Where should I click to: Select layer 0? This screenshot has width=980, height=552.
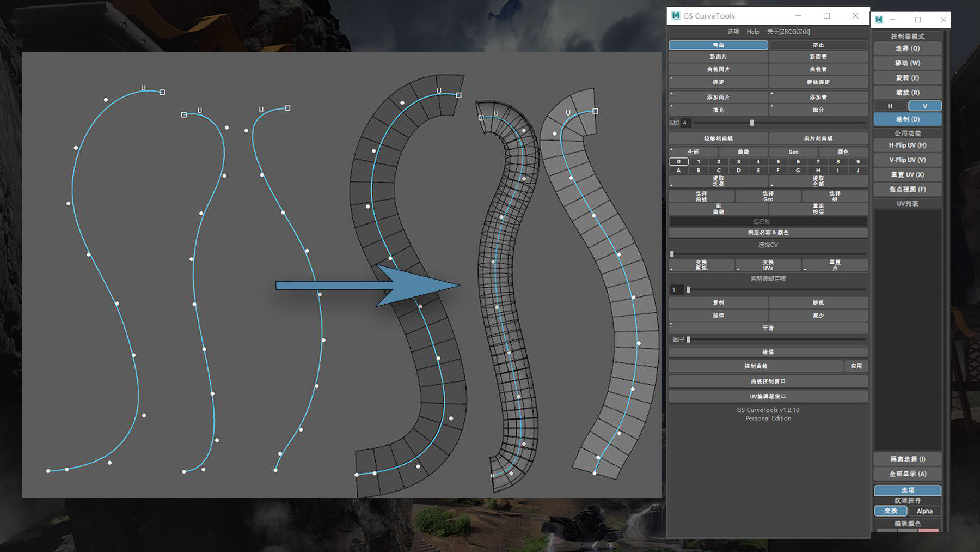678,162
